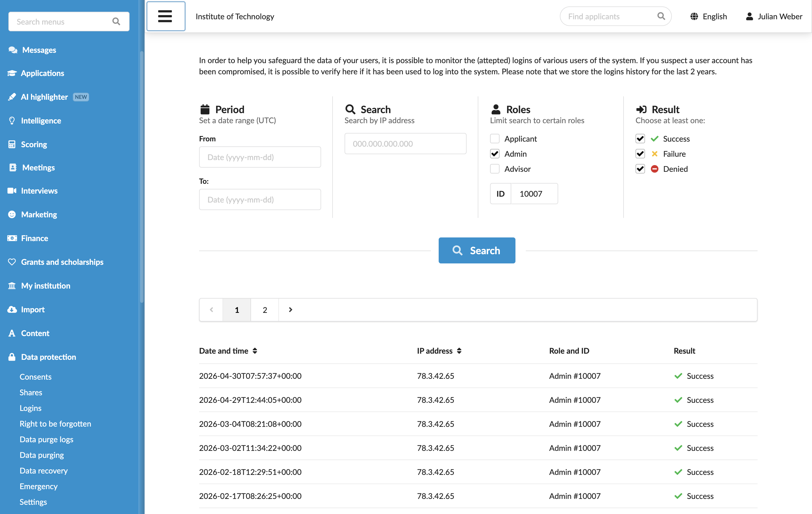This screenshot has width=812, height=514.
Task: Click the Intelligence lightbulb icon
Action: click(12, 120)
